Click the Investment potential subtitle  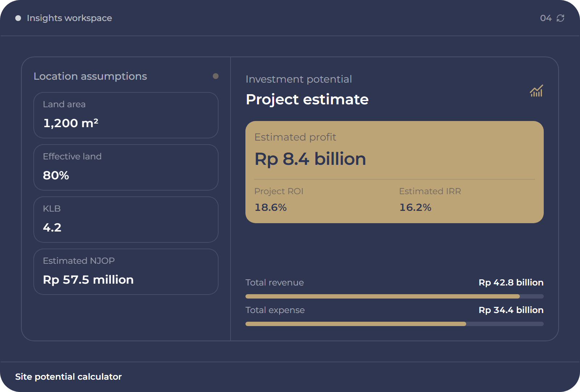(x=299, y=79)
